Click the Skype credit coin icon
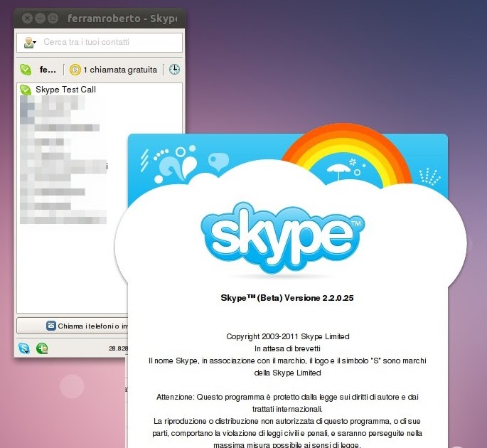The image size is (487, 448). 75,70
